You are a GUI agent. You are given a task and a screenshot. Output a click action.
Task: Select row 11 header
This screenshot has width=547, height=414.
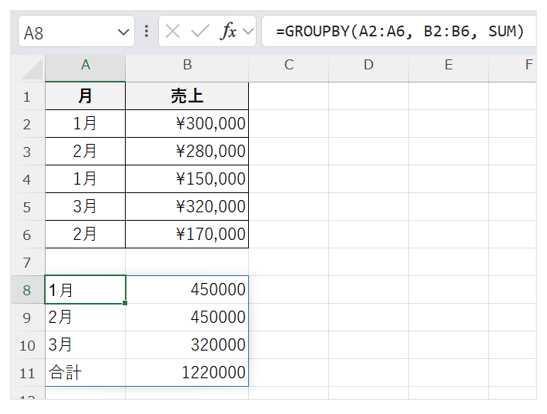(x=28, y=372)
